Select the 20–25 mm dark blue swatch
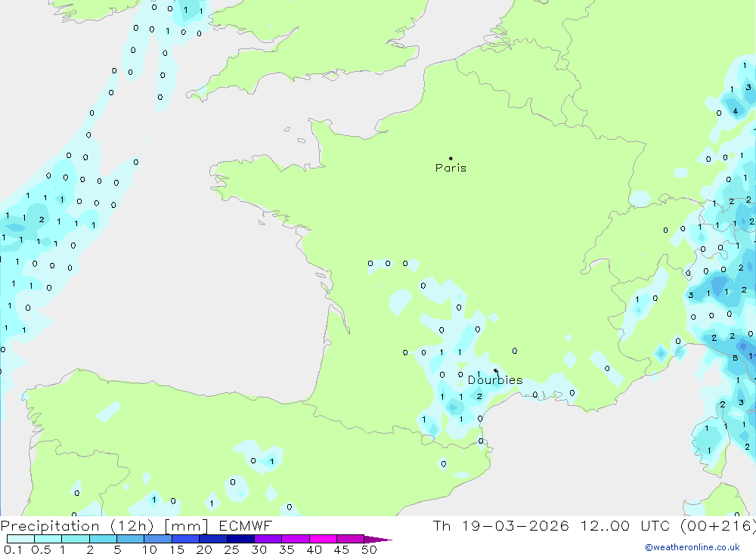756x554 pixels. (213, 539)
